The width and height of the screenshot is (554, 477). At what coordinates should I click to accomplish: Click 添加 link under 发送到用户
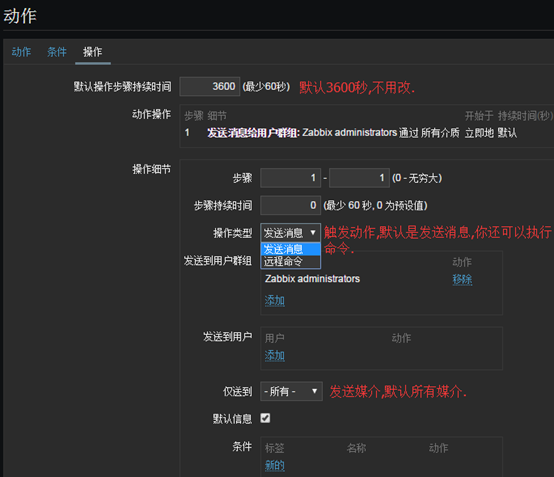coord(275,355)
